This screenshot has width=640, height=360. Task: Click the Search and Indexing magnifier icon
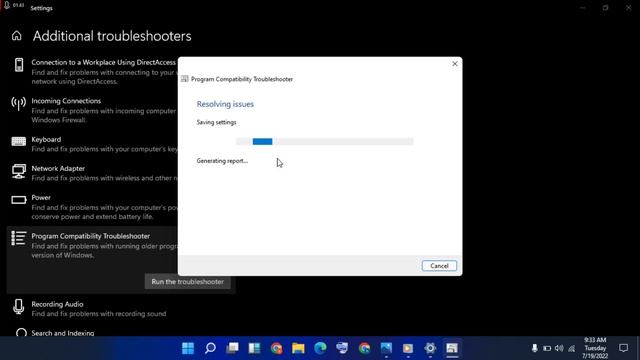click(x=21, y=333)
